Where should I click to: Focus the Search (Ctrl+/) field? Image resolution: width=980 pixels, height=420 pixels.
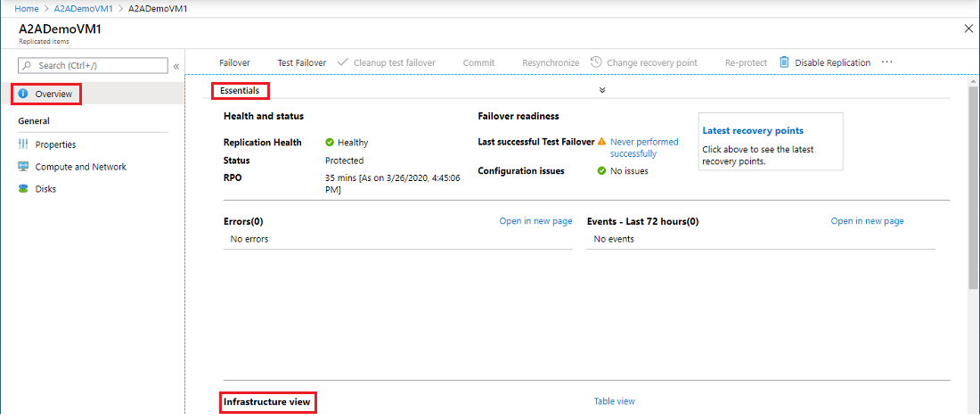(94, 65)
